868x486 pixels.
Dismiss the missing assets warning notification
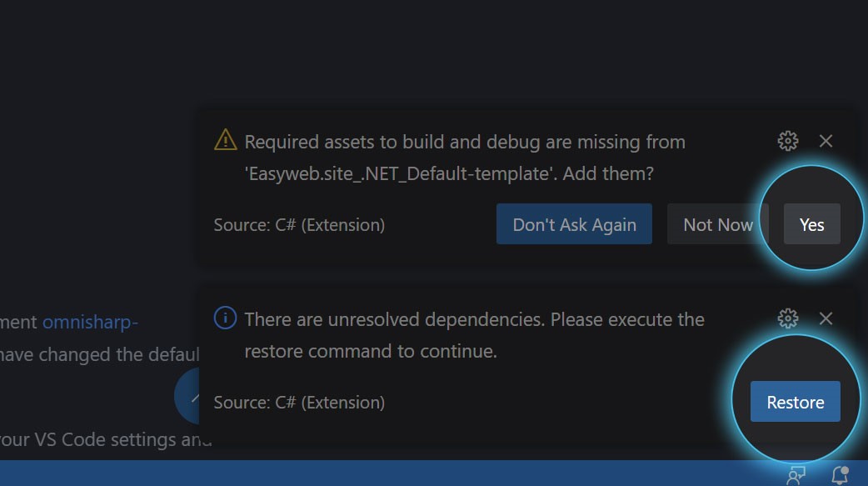coord(826,142)
